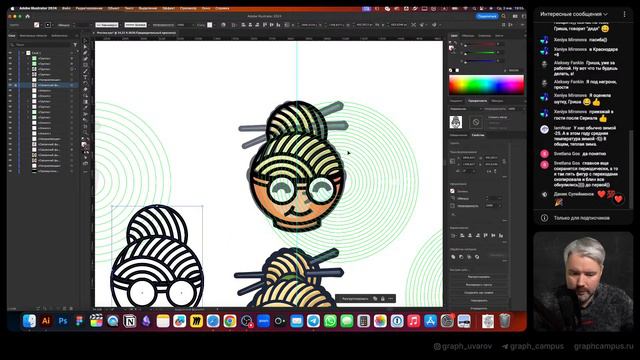
Task: Open the Объект menu
Action: 113,8
